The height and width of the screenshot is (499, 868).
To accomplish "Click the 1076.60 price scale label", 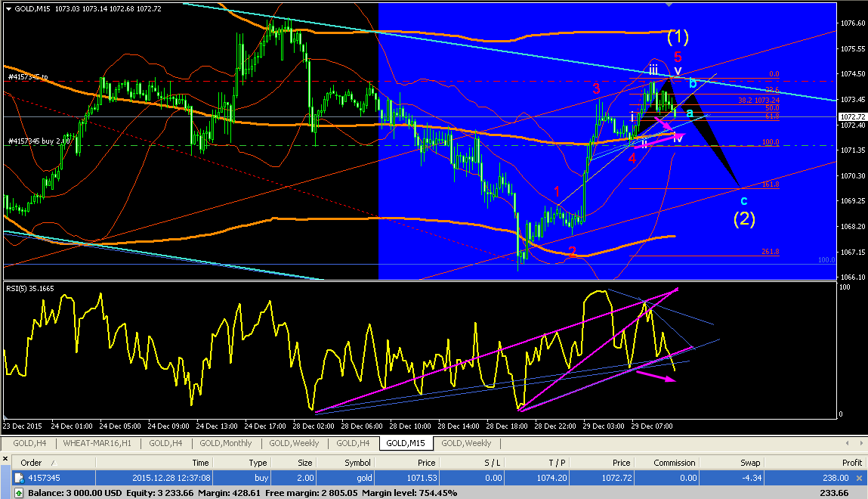I will (x=853, y=23).
